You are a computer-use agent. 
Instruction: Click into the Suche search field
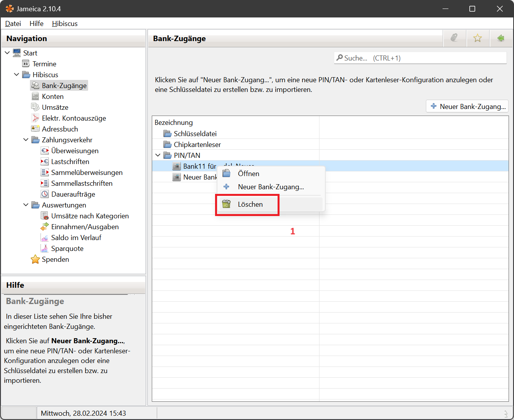tap(420, 58)
